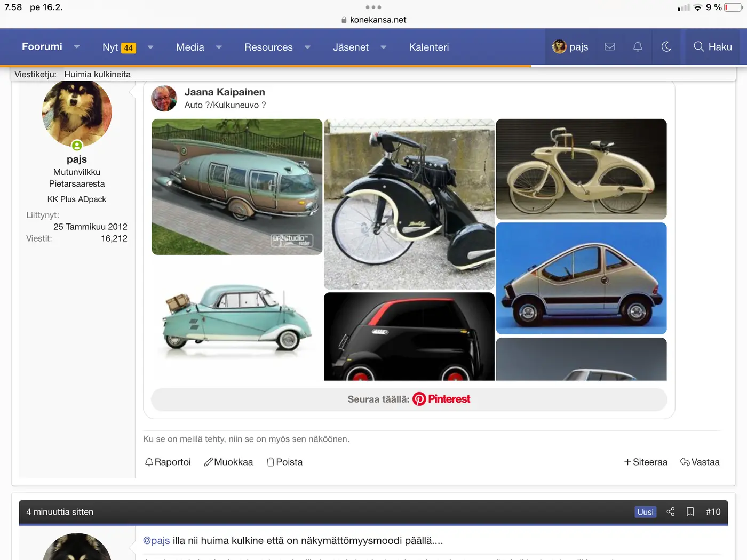Report the post with Raportoi
Image resolution: width=747 pixels, height=560 pixels.
pyautogui.click(x=168, y=462)
